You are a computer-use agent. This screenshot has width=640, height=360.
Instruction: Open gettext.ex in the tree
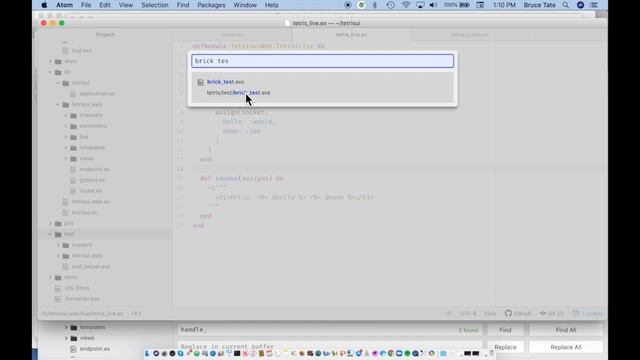(92, 180)
